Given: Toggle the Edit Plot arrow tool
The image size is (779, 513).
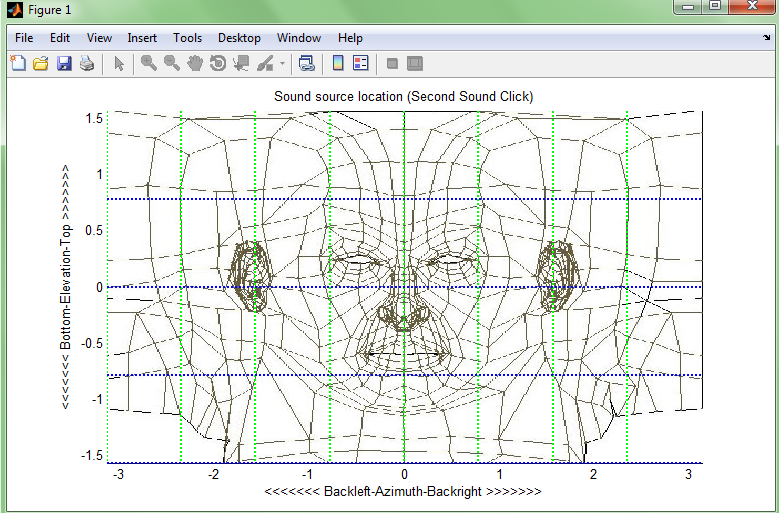Looking at the screenshot, I should pos(119,64).
